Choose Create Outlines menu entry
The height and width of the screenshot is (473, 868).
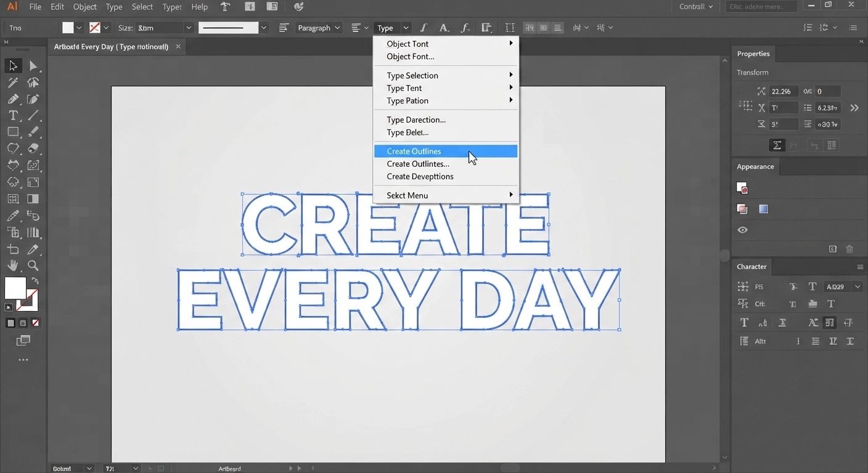click(x=446, y=151)
